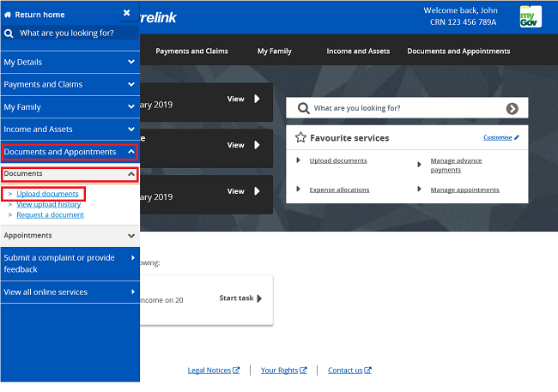This screenshot has height=392, width=558.
Task: Close the side menu with the X
Action: [127, 13]
